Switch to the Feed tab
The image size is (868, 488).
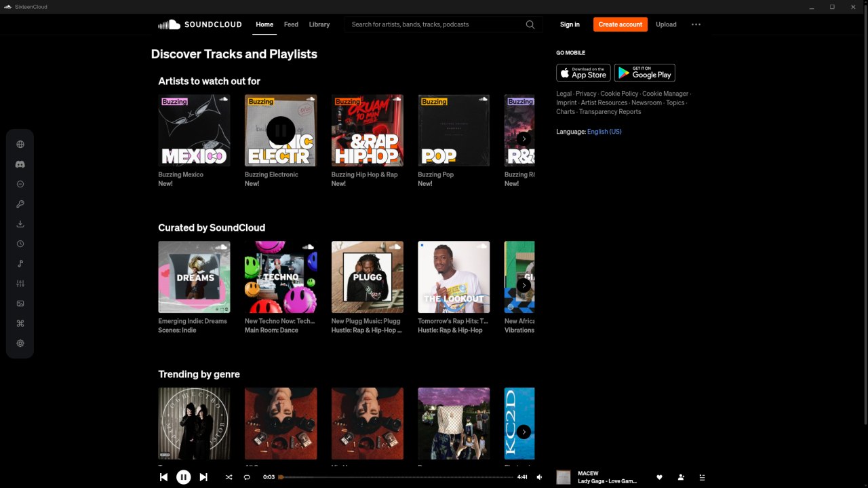[x=291, y=24]
